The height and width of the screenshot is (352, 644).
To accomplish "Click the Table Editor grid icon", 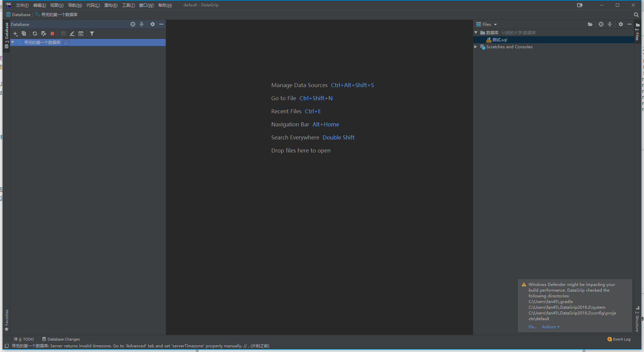I will click(63, 34).
